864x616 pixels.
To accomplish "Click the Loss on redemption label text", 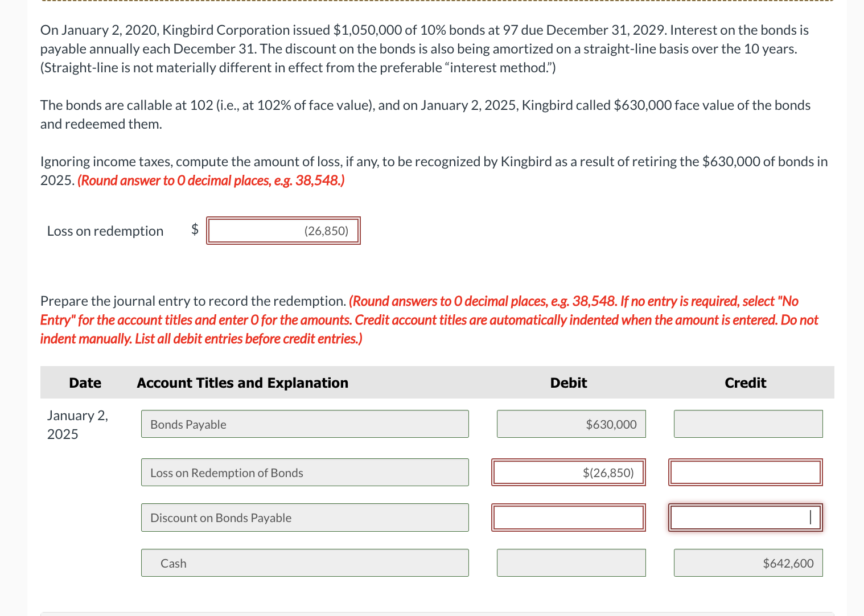I will [105, 231].
